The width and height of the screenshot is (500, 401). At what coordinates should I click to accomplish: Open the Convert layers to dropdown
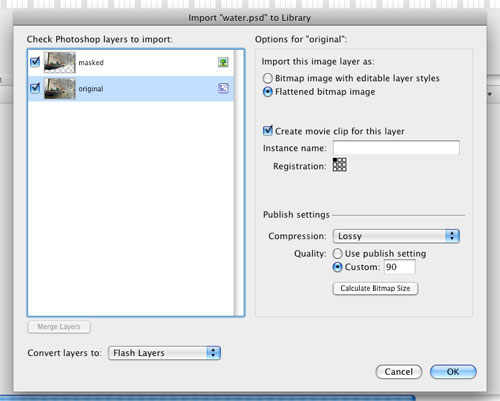click(x=164, y=353)
